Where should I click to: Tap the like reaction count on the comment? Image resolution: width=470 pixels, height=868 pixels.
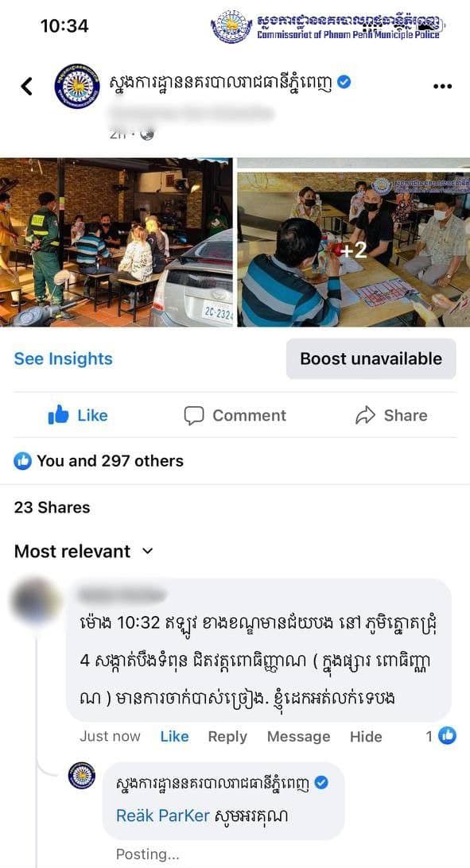pyautogui.click(x=441, y=736)
